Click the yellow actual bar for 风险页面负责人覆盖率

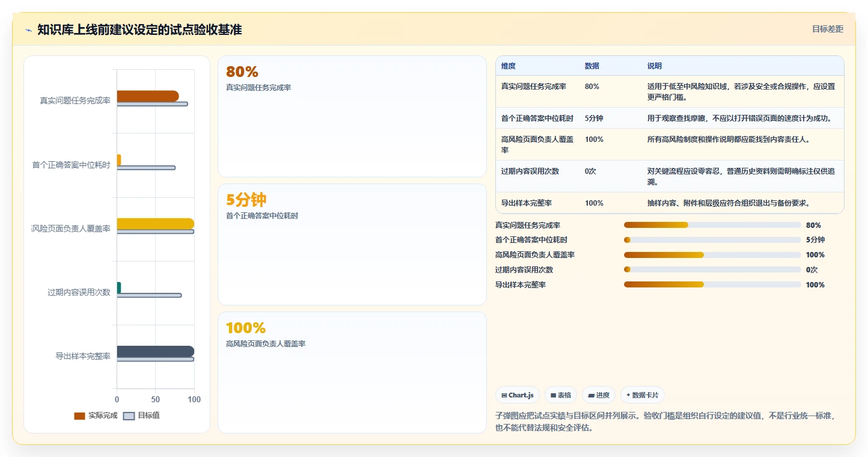click(x=155, y=224)
